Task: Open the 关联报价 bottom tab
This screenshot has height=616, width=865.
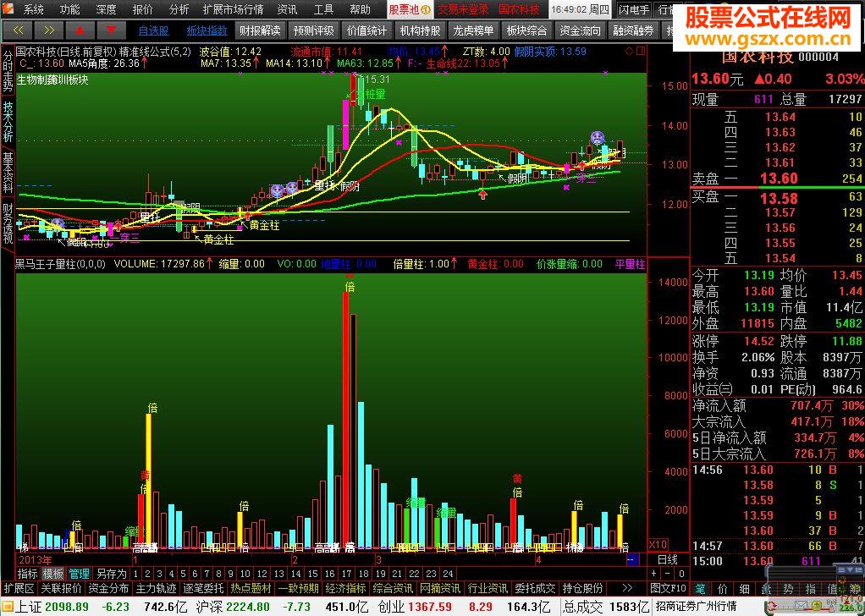Action: pyautogui.click(x=62, y=589)
